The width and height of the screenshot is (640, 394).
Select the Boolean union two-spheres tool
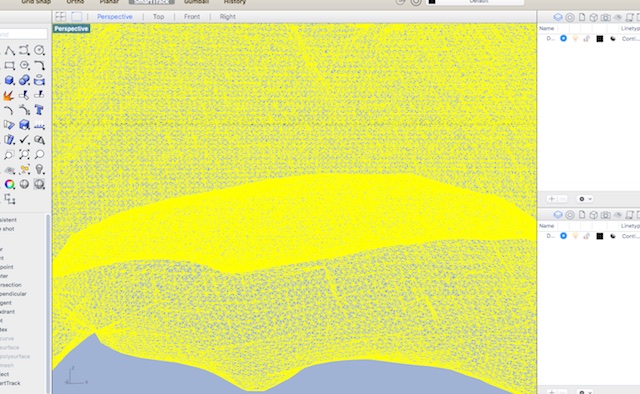[24, 80]
